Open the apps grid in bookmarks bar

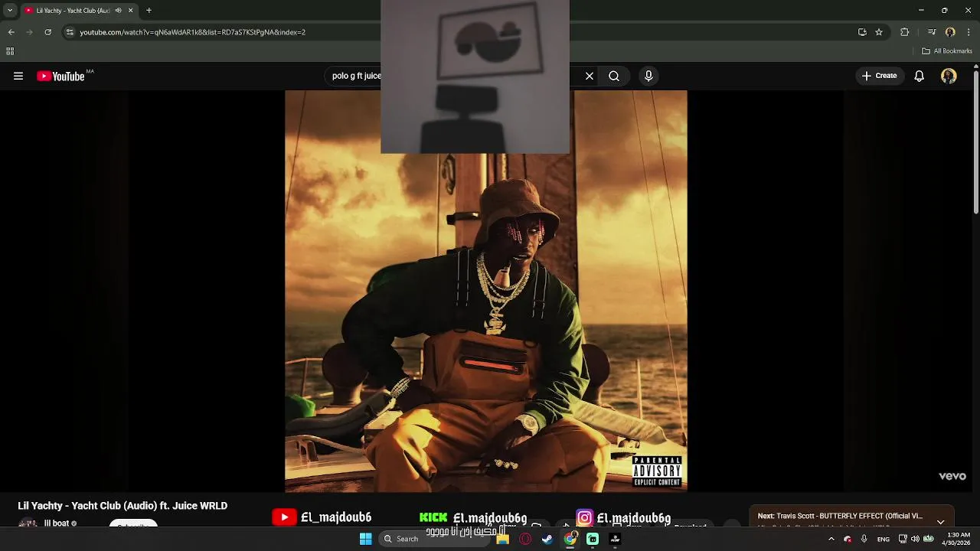coord(10,51)
